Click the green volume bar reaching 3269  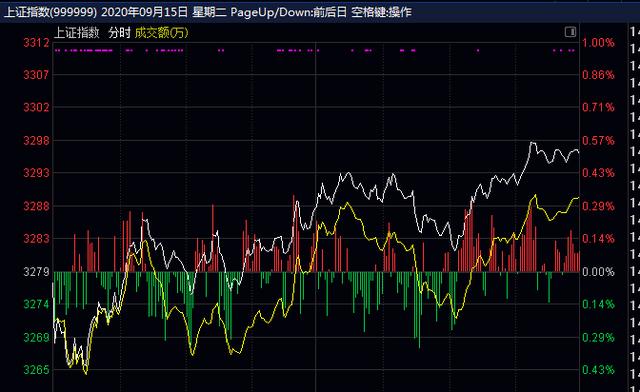(x=419, y=310)
